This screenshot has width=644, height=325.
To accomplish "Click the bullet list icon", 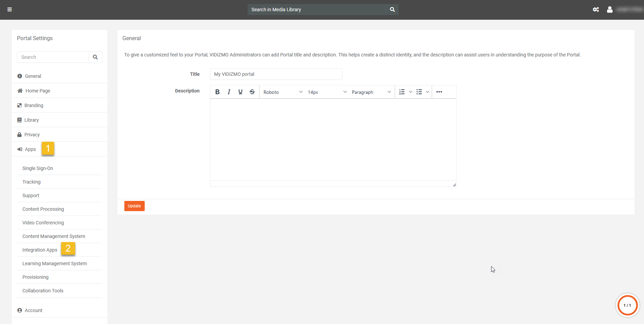I will pos(419,92).
